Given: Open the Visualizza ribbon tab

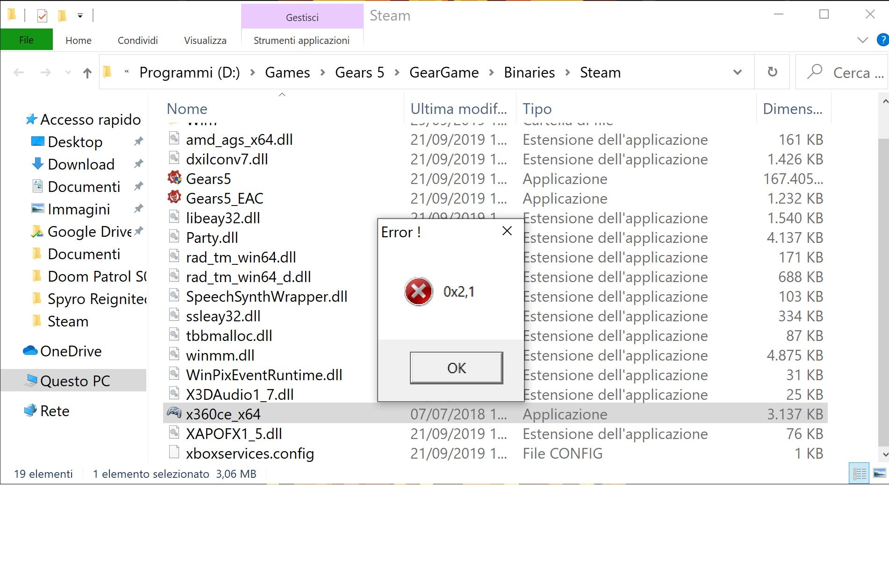Looking at the screenshot, I should point(205,40).
